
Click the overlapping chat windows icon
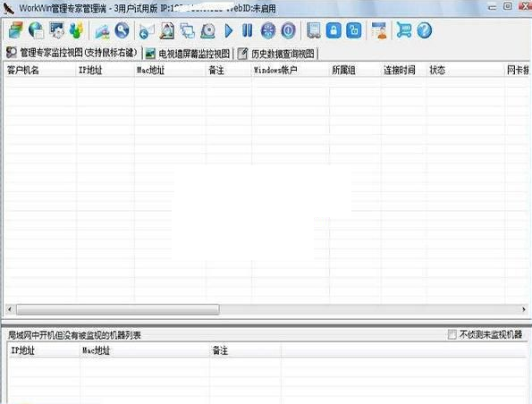tap(187, 30)
